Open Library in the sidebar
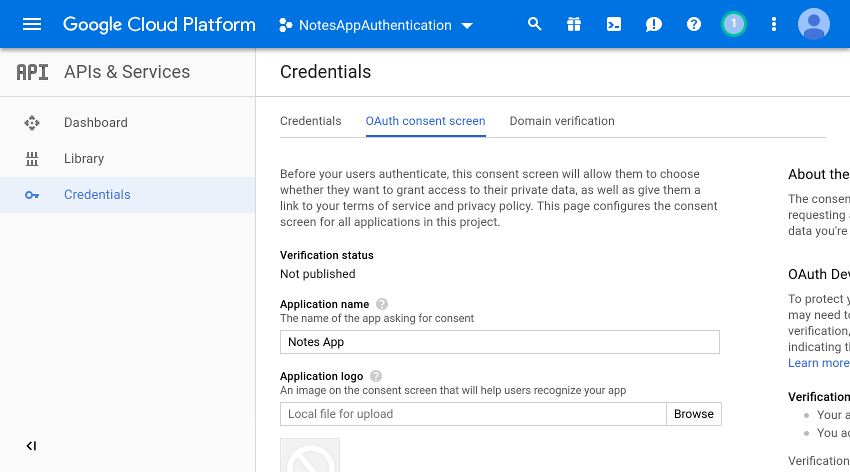Screen dimensions: 850x472 click(84, 159)
